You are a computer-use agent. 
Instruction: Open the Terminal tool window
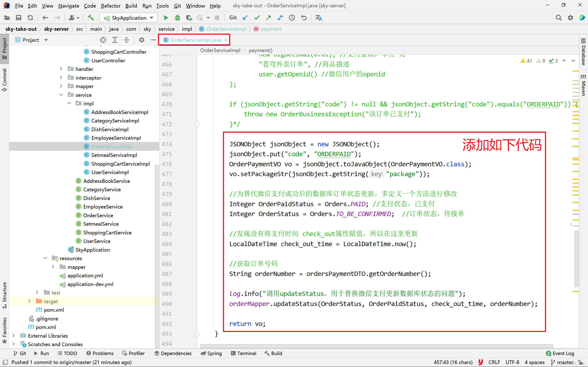click(x=243, y=353)
